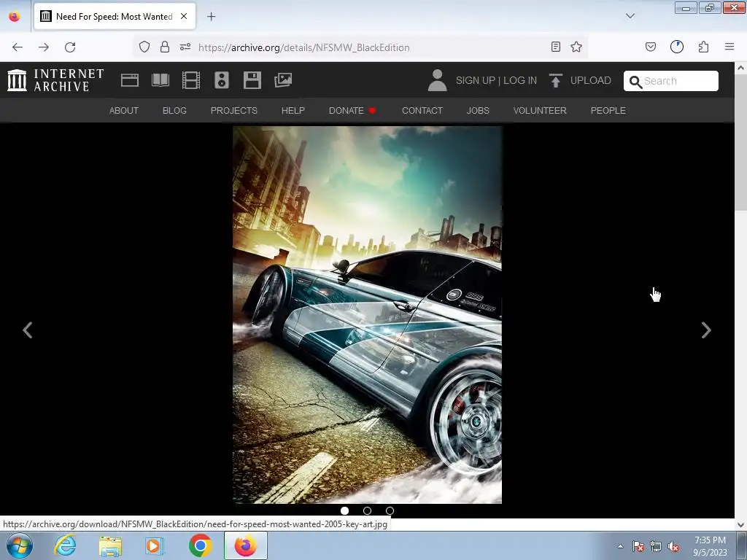Click the scrollbar down arrow
747x560 pixels.
[741, 524]
